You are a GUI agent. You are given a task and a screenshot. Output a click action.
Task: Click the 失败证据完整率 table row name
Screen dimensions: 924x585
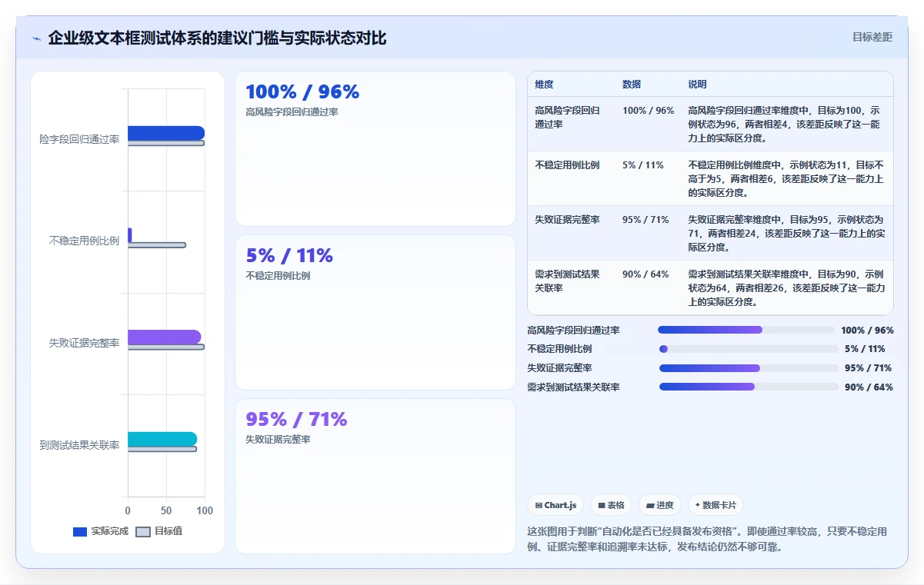coord(567,220)
